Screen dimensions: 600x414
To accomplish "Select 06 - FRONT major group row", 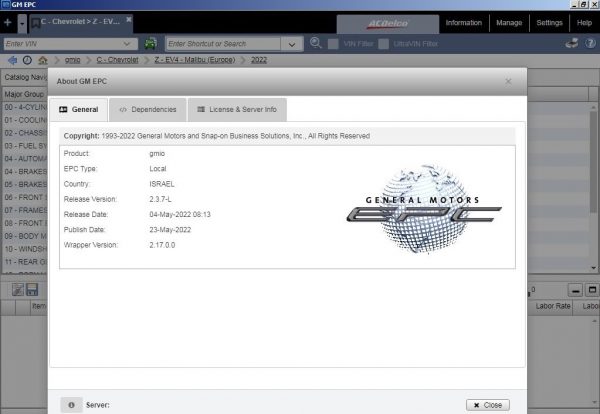I will pos(25,197).
